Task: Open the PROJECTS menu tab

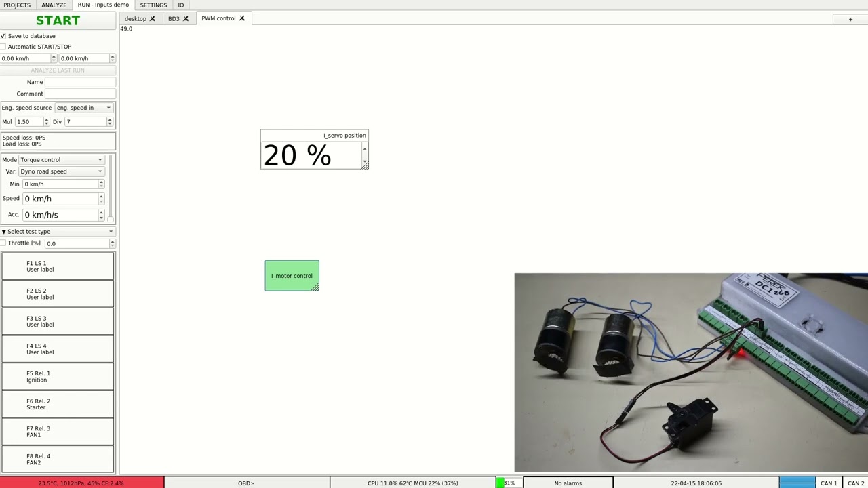Action: [x=17, y=5]
